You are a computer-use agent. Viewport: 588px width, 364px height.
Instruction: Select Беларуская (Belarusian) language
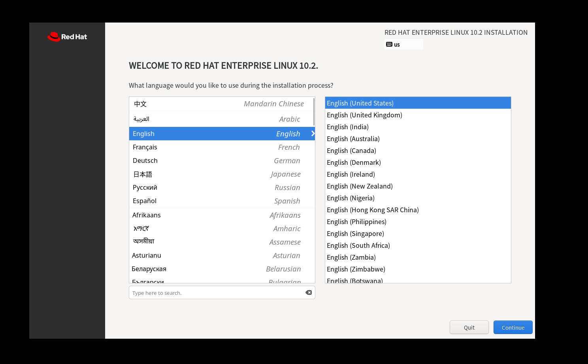222,269
